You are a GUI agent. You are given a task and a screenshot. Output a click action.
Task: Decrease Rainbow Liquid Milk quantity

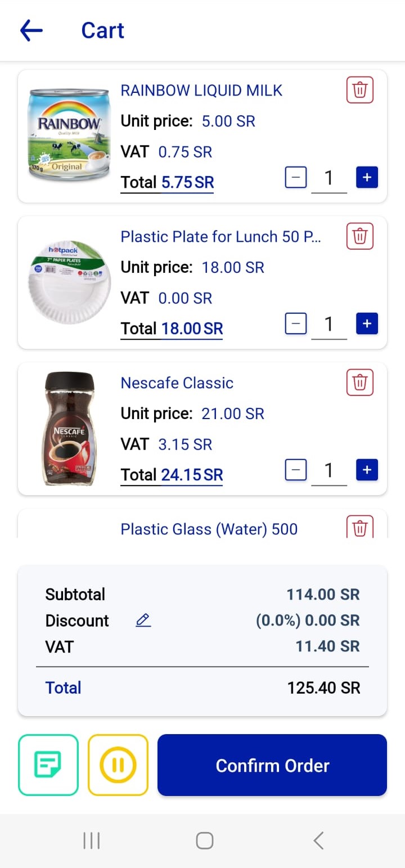(296, 178)
